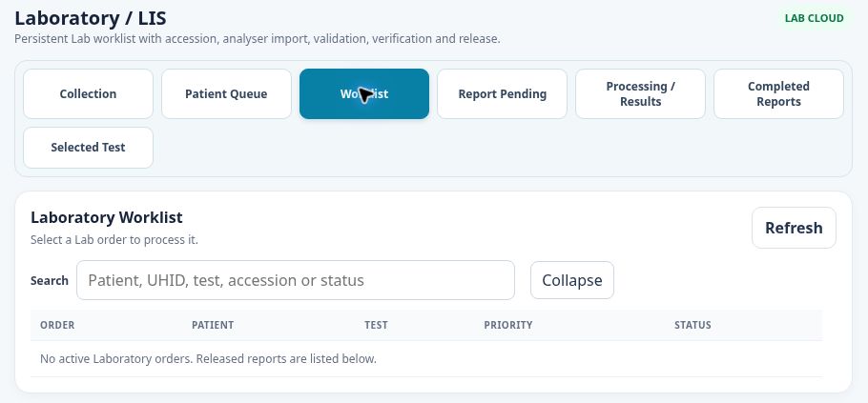Open the Selected Test tab
This screenshot has height=403, width=868.
[x=88, y=148]
